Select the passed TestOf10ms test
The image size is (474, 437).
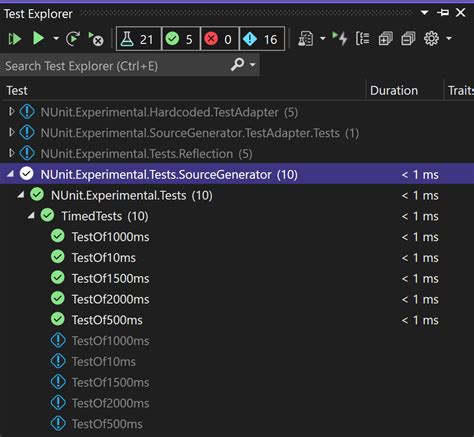pyautogui.click(x=237, y=257)
